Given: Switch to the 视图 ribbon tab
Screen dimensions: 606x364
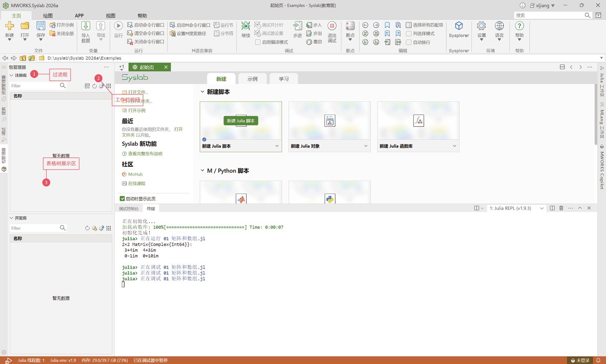Looking at the screenshot, I should tap(111, 16).
